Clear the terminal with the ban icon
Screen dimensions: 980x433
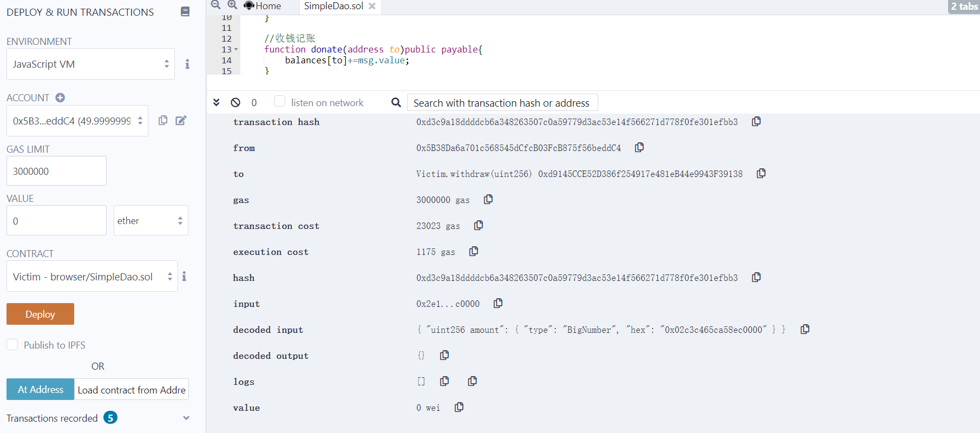236,102
